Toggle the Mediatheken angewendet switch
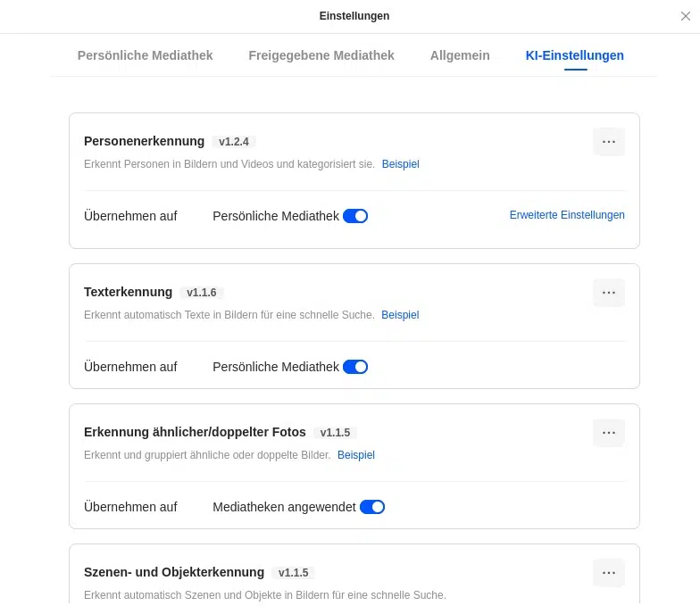Screen dimensions: 700x614 [372, 507]
